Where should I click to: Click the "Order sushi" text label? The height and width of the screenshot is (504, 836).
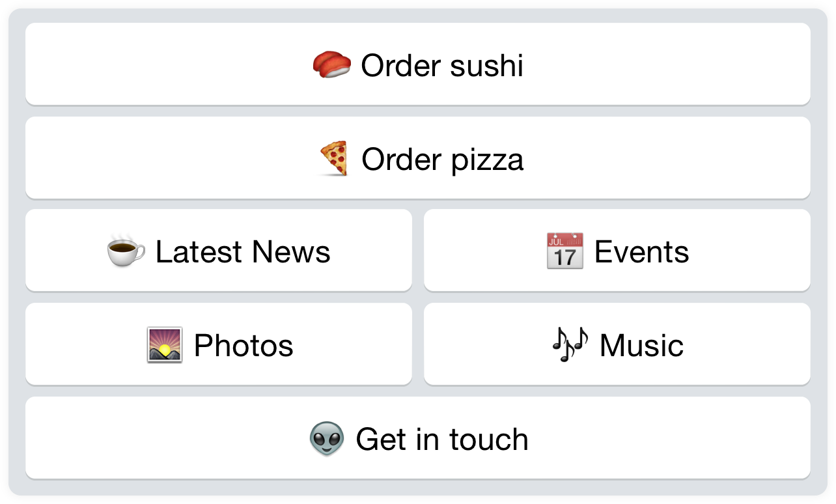[x=442, y=66]
